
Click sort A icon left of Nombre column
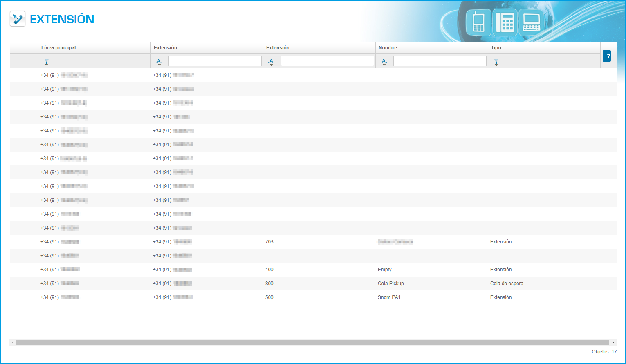click(271, 61)
